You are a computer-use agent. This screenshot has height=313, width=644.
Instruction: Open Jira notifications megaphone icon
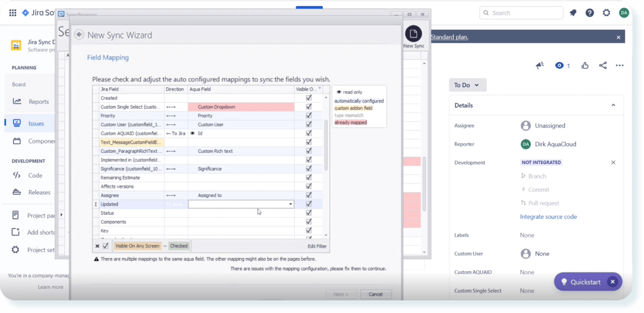[x=573, y=13]
